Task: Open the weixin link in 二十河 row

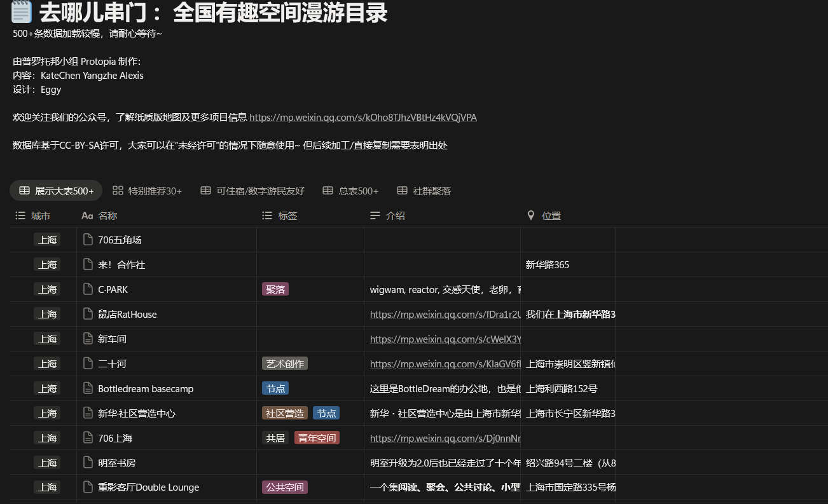Action: [x=445, y=364]
